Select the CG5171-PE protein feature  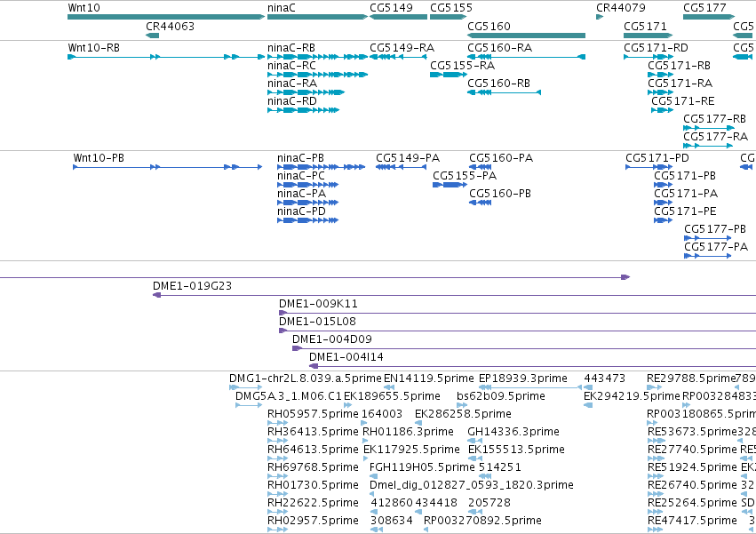click(663, 220)
